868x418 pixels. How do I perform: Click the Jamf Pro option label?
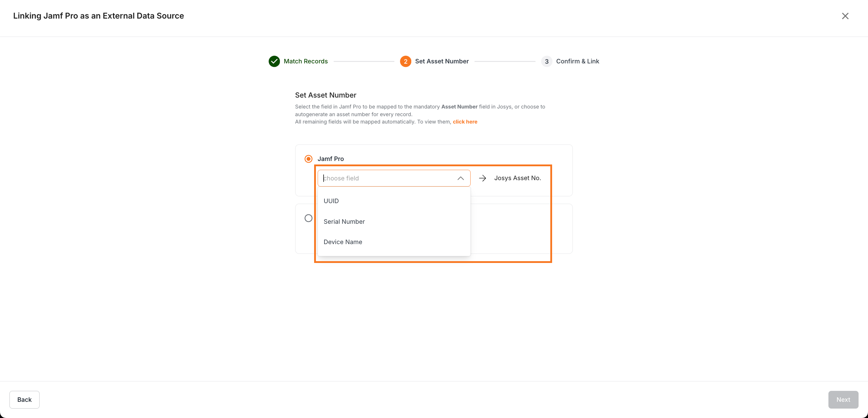click(x=330, y=159)
